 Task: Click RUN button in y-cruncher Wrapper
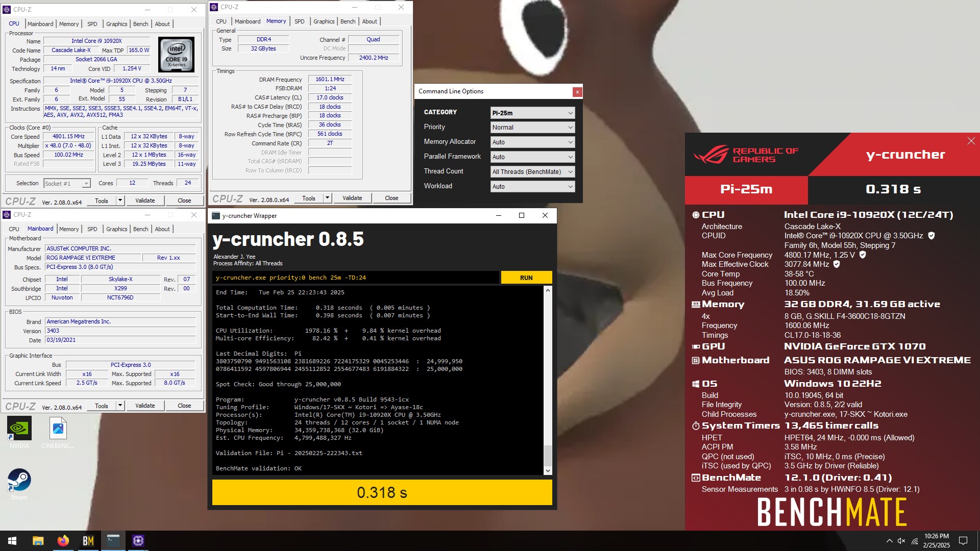tap(526, 278)
